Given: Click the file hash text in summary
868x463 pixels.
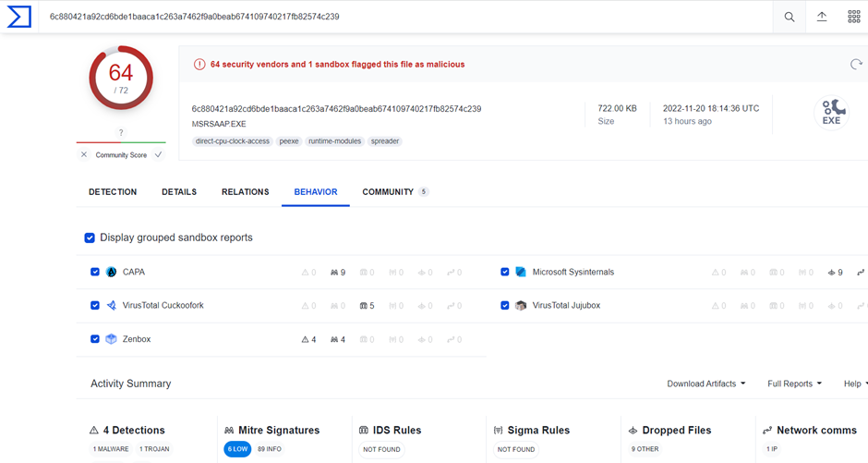Looking at the screenshot, I should click(x=336, y=109).
